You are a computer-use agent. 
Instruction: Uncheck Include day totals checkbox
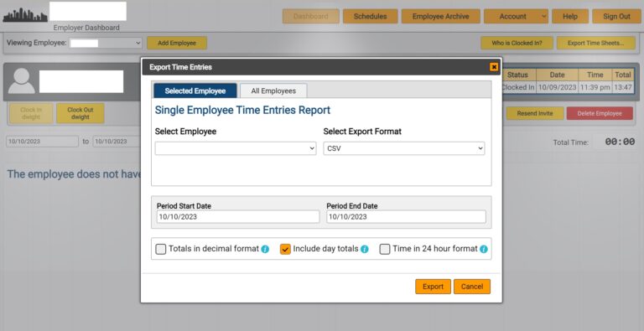click(x=285, y=249)
